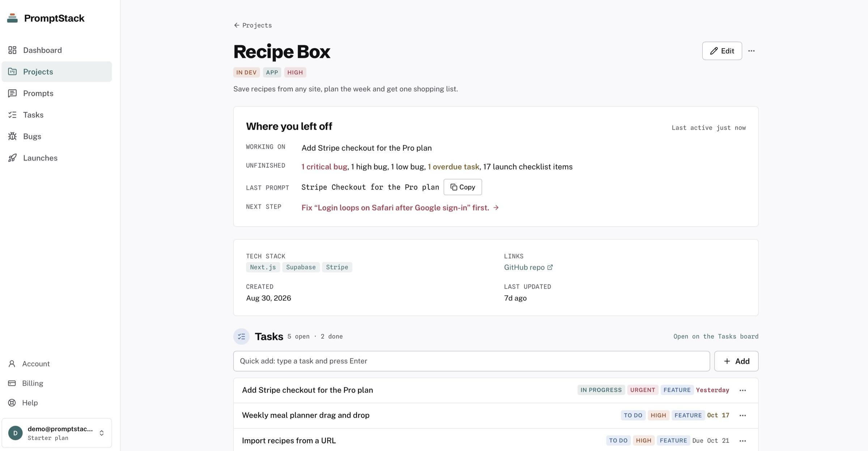Open Add Stripe checkout for the Pro plan task
Image resolution: width=868 pixels, height=451 pixels.
coord(307,390)
